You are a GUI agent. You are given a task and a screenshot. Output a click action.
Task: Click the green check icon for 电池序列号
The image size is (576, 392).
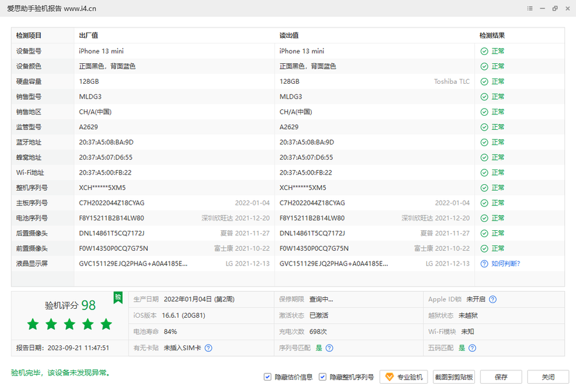[x=484, y=218]
